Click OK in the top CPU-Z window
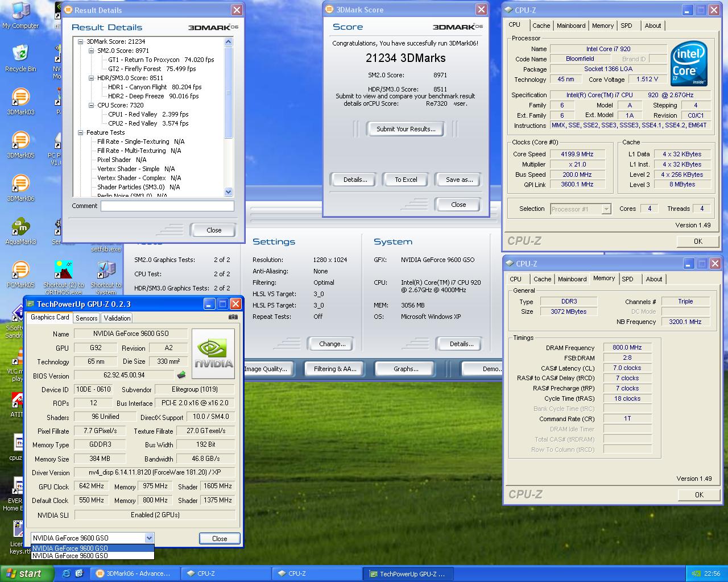The height and width of the screenshot is (582, 728). coord(698,242)
